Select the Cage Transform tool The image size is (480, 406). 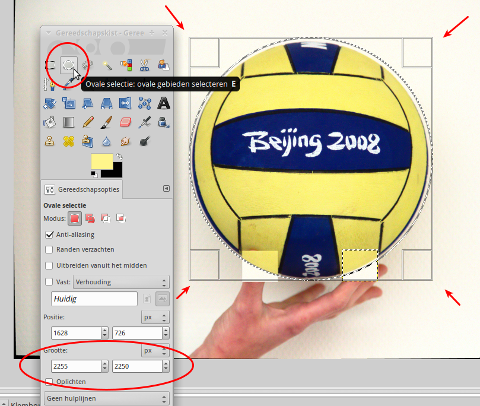click(x=144, y=103)
